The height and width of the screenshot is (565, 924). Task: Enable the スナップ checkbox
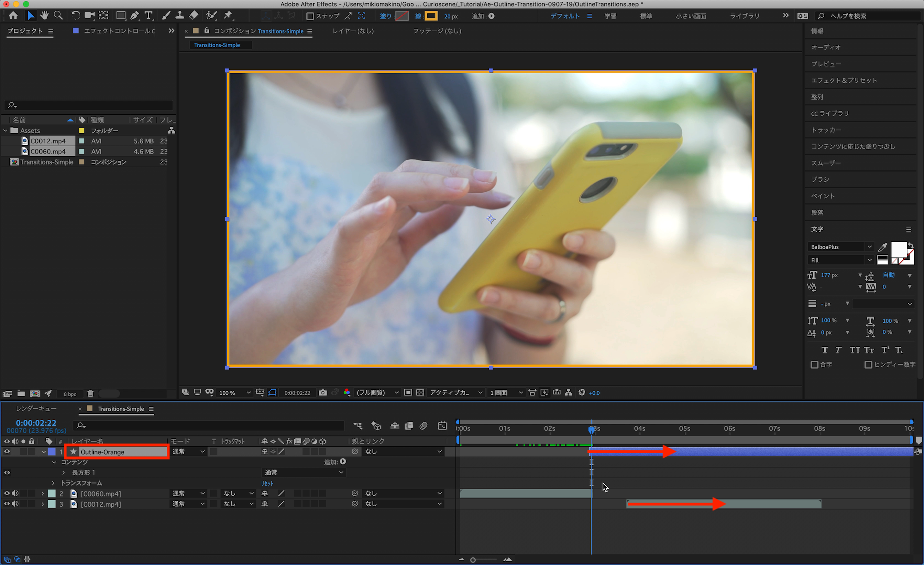(x=310, y=16)
